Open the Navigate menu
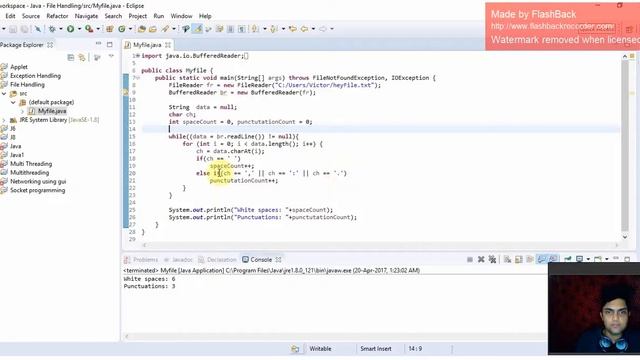640x360 pixels. 86,16
